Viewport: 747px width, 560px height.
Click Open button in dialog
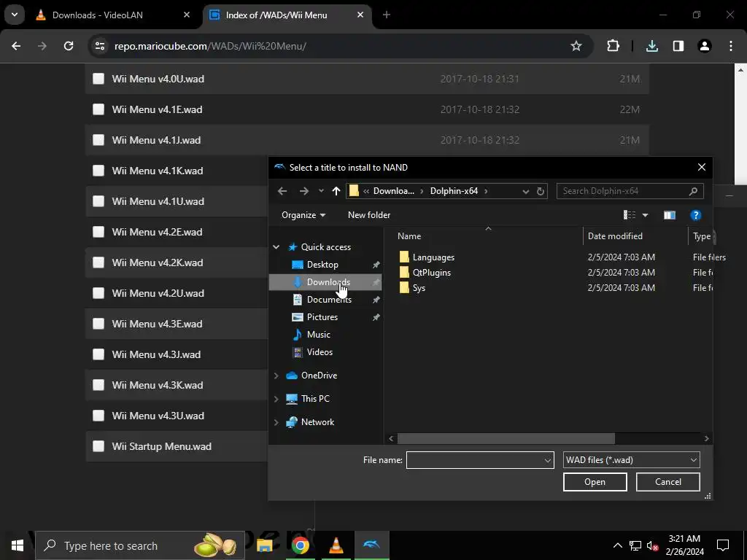(595, 482)
